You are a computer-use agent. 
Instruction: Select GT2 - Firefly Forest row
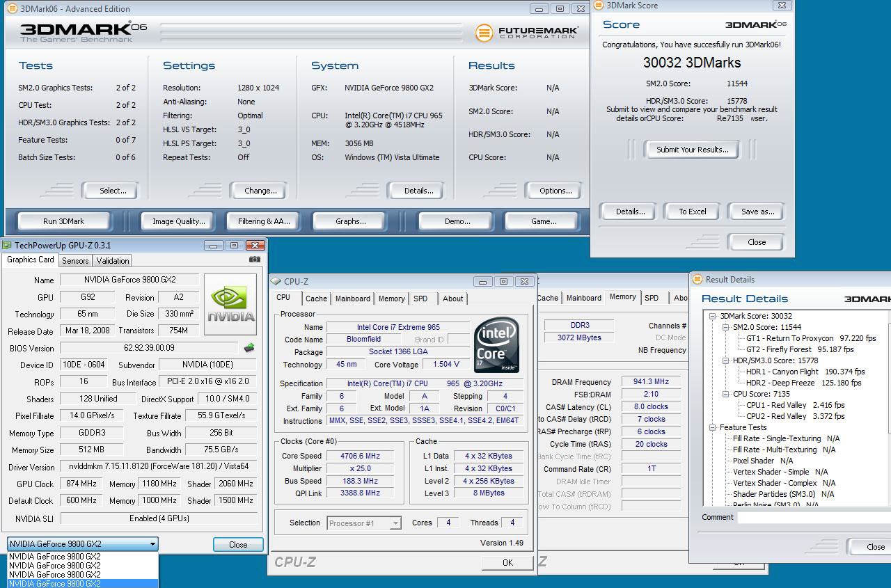pyautogui.click(x=800, y=349)
